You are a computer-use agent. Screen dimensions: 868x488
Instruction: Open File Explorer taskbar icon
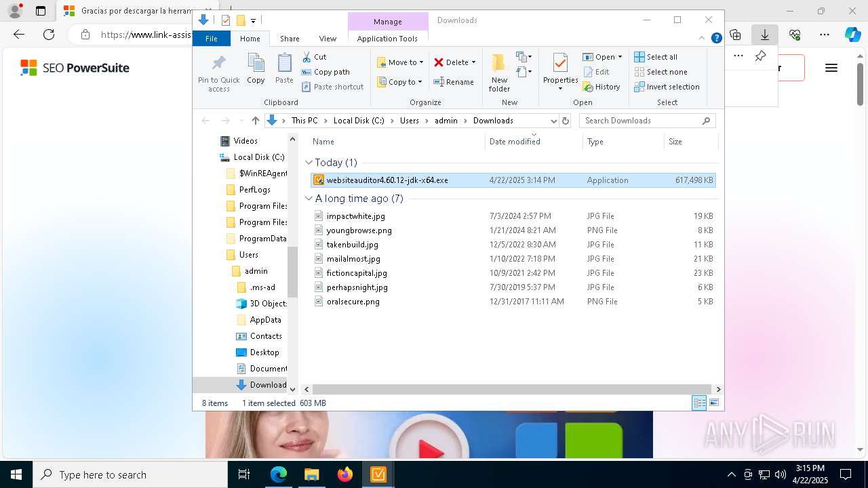coord(311,474)
